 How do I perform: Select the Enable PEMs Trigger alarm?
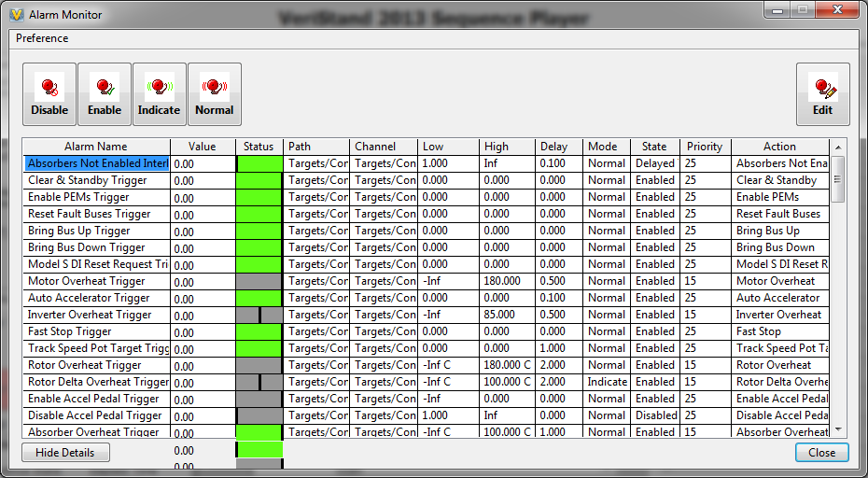point(97,197)
